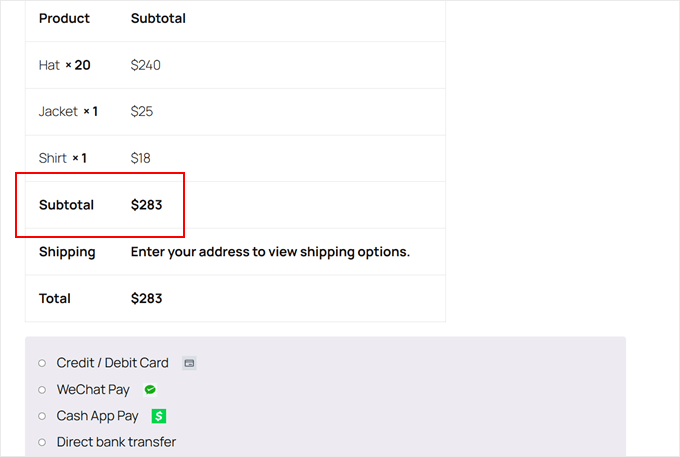Select the Credit / Debit Card radio button
680x457 pixels.
click(x=42, y=363)
